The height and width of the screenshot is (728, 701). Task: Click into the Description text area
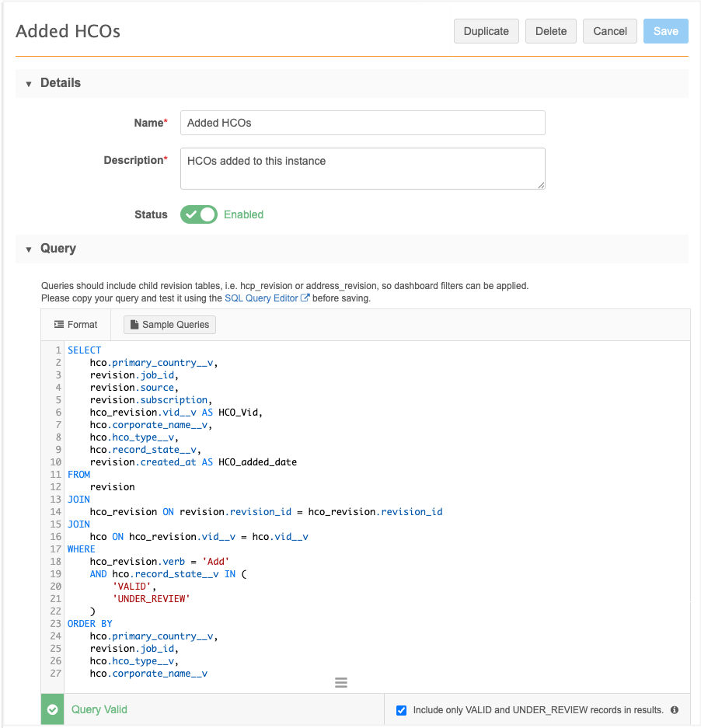[363, 169]
